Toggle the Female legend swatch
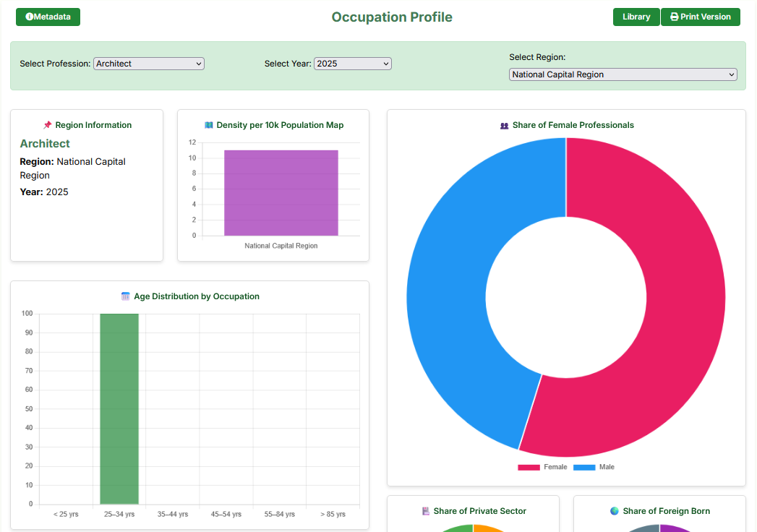Image resolution: width=757 pixels, height=532 pixels. [529, 468]
